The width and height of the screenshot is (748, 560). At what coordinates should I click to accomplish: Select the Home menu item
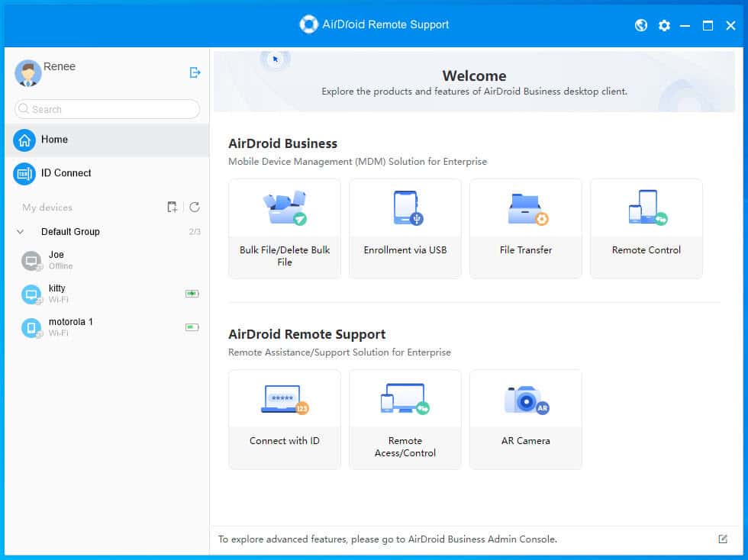click(x=107, y=140)
